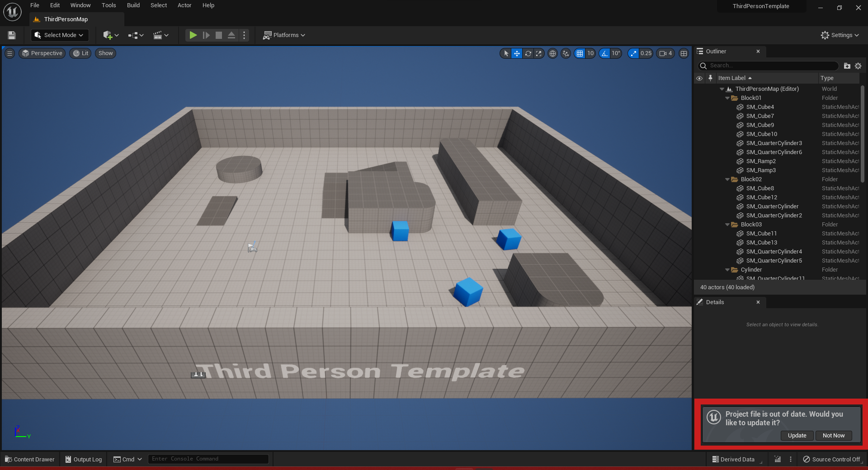Activate the Translate move tool

click(517, 53)
